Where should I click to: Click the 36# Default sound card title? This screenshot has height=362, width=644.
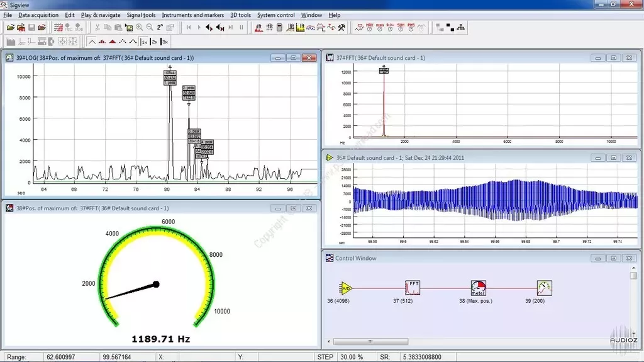tap(400, 158)
